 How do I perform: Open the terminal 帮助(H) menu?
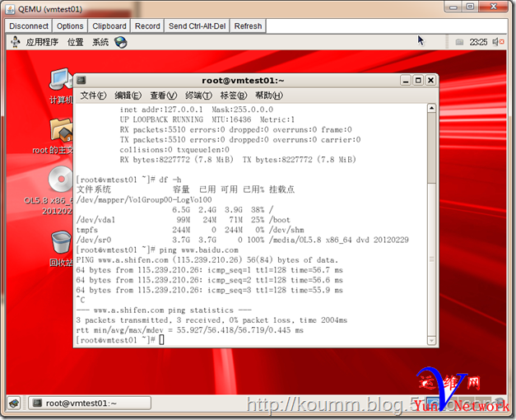pyautogui.click(x=269, y=96)
